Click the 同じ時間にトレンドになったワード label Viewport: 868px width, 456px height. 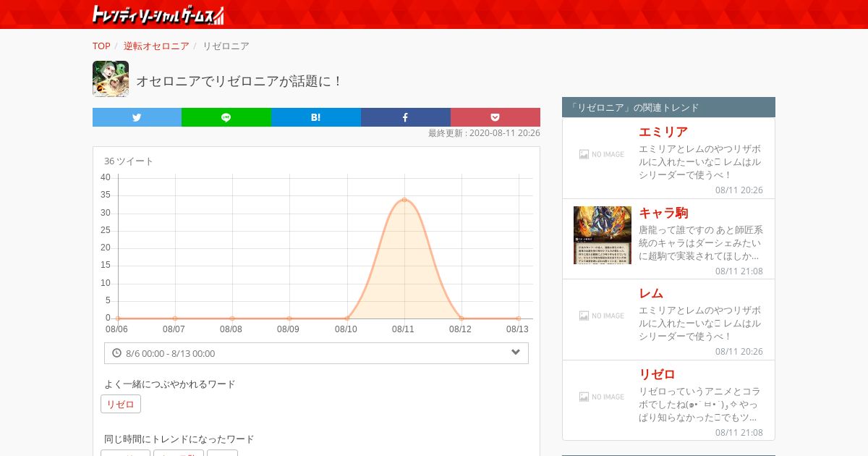pos(179,439)
